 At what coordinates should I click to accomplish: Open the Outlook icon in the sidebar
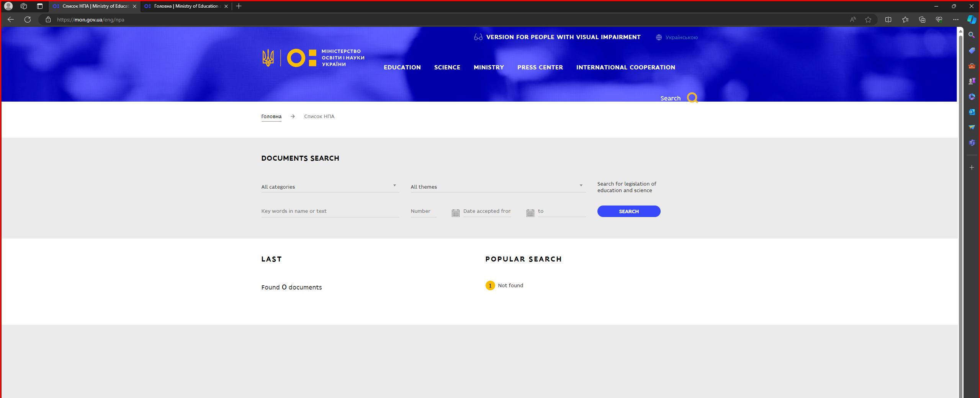[972, 112]
